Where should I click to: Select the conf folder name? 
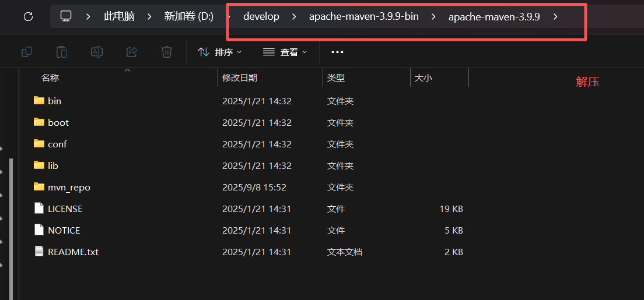click(x=57, y=144)
